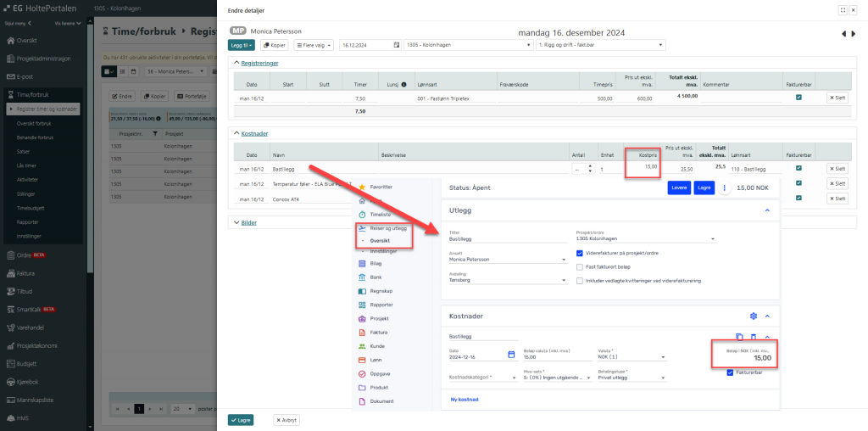868x431 pixels.
Task: Click the copy cost icon beside trash
Action: [739, 337]
